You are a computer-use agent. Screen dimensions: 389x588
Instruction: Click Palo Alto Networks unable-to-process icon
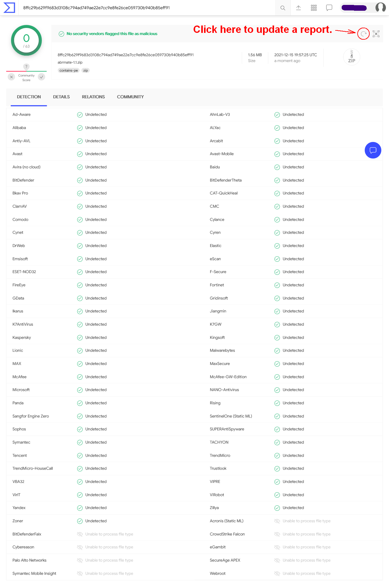pyautogui.click(x=80, y=560)
